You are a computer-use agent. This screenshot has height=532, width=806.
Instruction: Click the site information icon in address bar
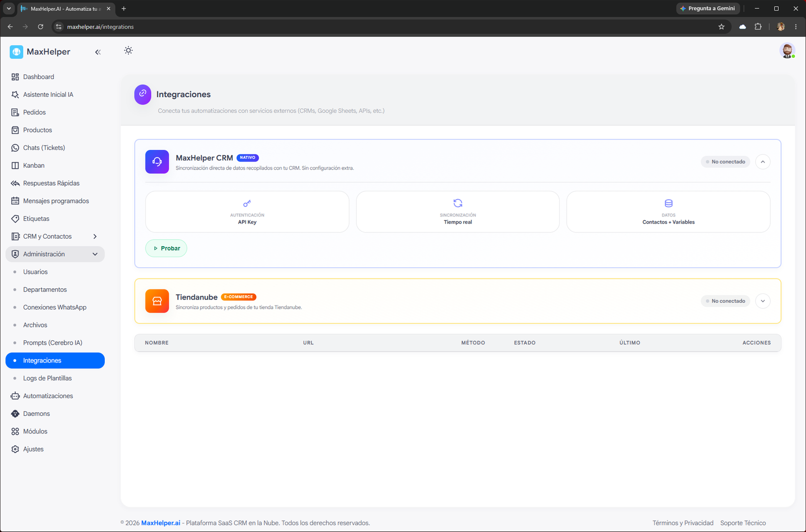59,27
